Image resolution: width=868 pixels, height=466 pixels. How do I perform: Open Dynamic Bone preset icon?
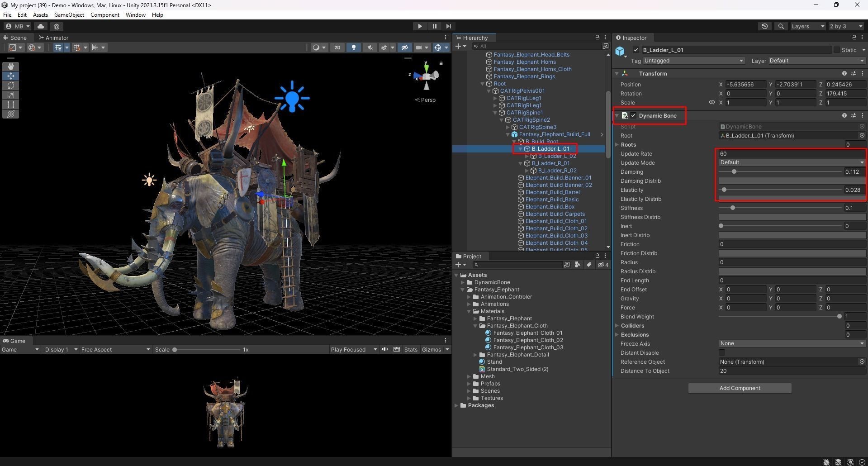854,116
